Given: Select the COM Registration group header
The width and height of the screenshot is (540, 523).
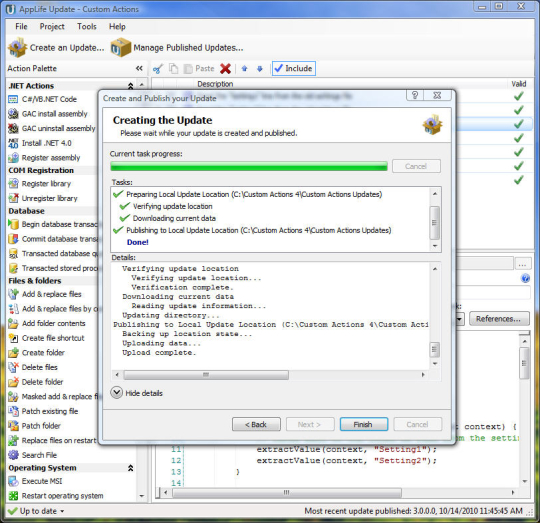Looking at the screenshot, I should (41, 170).
